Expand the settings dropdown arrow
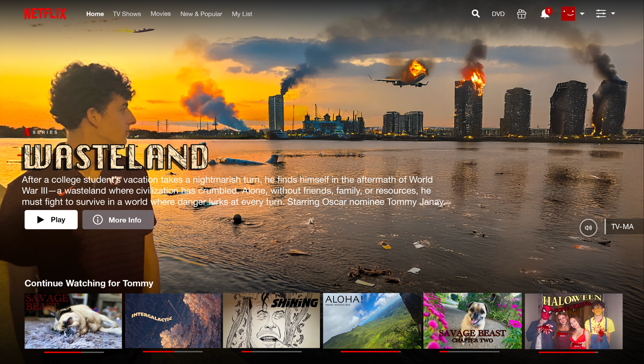The height and width of the screenshot is (364, 644). point(613,13)
